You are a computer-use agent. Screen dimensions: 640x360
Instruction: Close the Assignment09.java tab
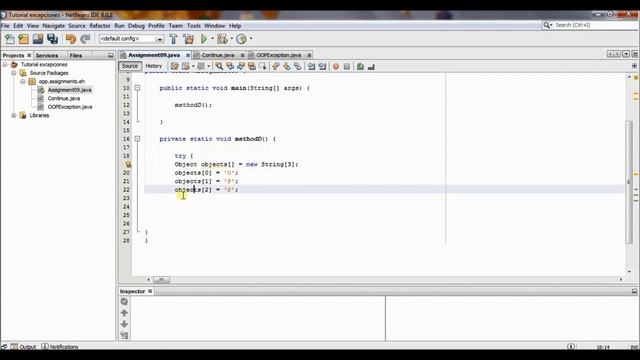click(188, 55)
